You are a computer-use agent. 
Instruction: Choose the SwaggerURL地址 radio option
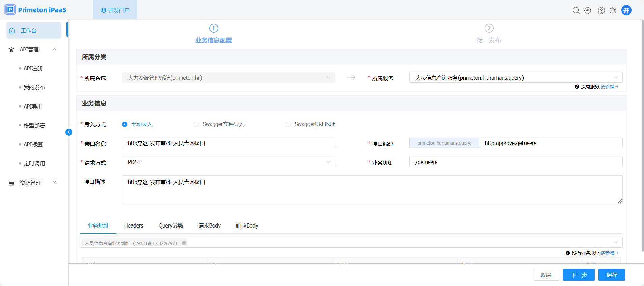click(288, 124)
